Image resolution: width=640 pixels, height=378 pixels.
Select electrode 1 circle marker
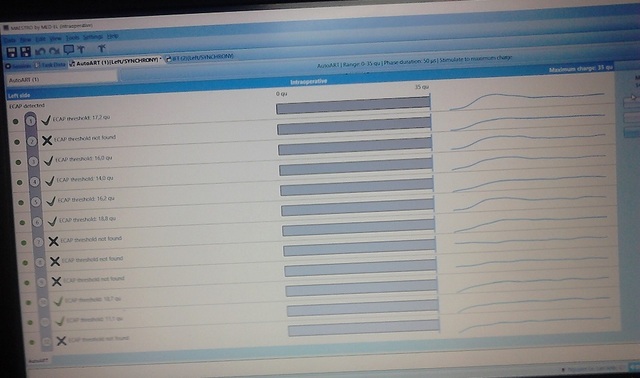[x=30, y=121]
